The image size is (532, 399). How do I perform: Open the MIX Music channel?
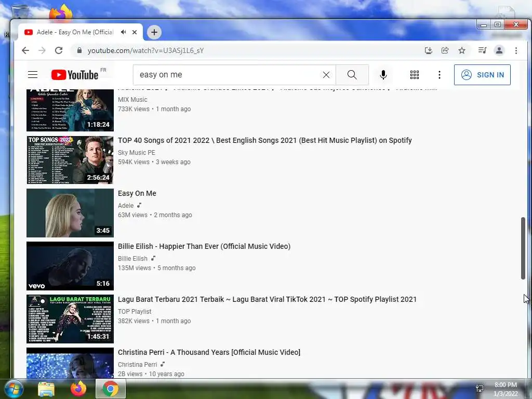[132, 99]
